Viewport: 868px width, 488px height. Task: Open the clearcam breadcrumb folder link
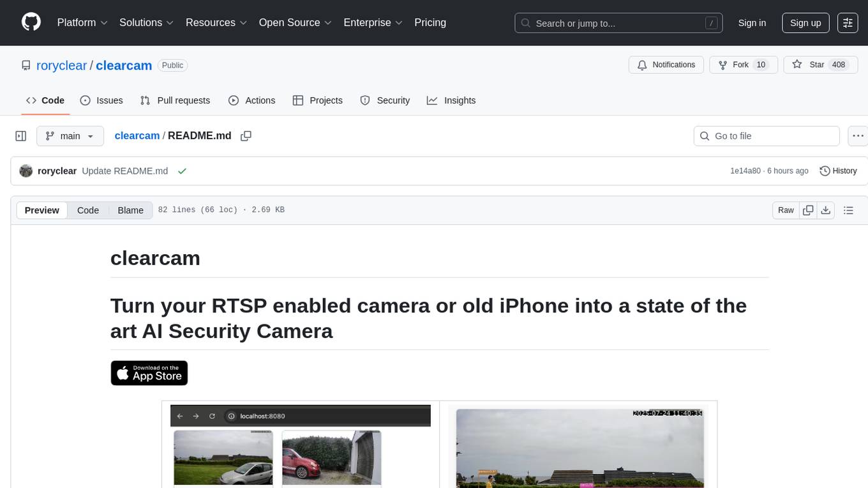[x=137, y=136]
